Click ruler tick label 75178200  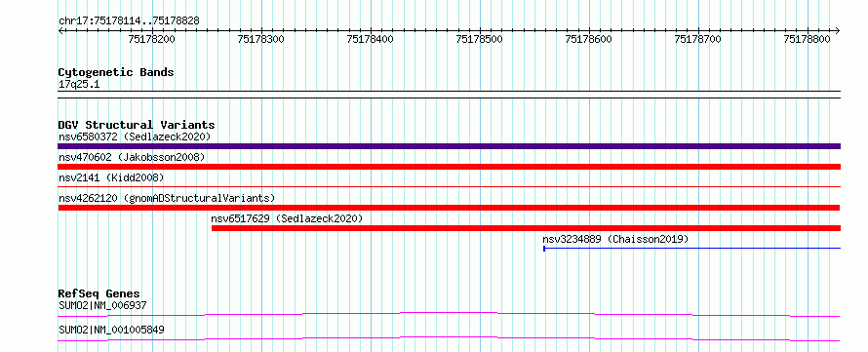tap(152, 39)
